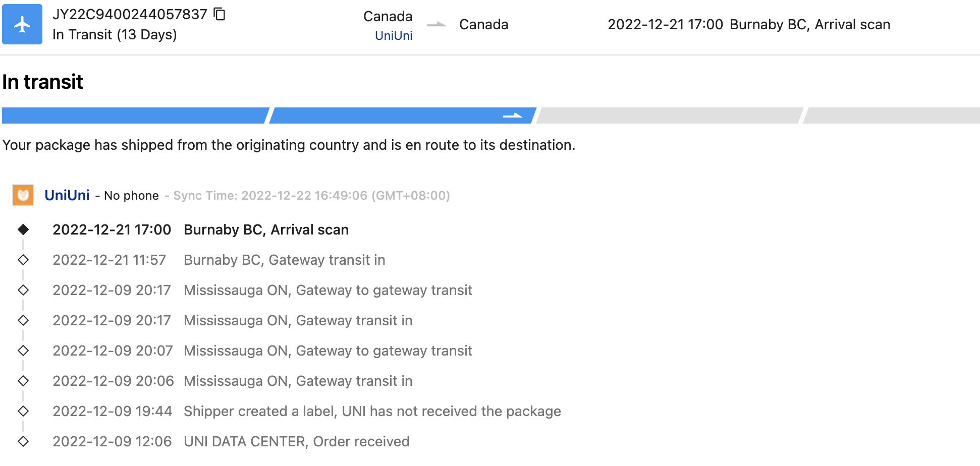Open the bold UniUni carrier name link
The width and height of the screenshot is (980, 466).
pos(67,195)
